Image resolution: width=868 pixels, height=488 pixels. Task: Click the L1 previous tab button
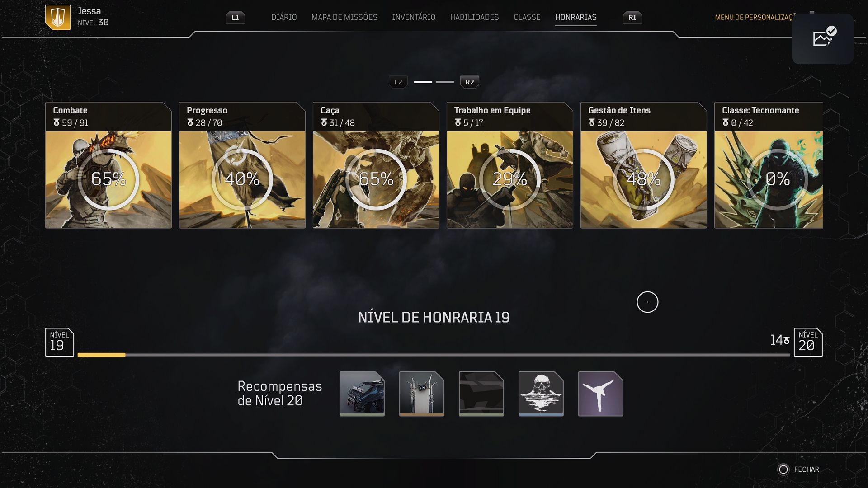(235, 18)
